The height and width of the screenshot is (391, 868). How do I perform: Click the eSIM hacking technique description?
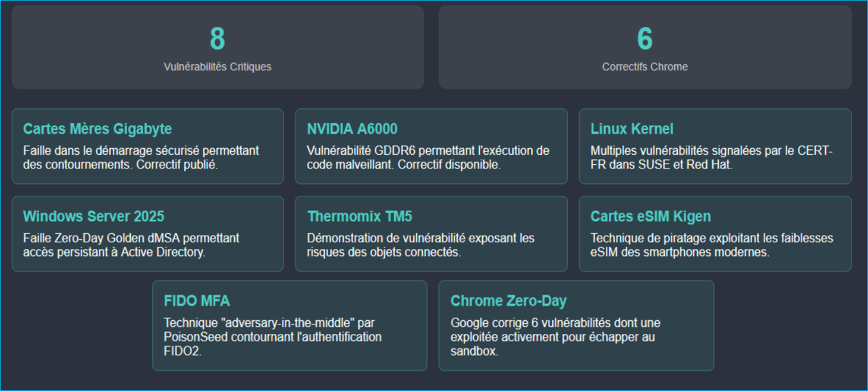point(712,245)
